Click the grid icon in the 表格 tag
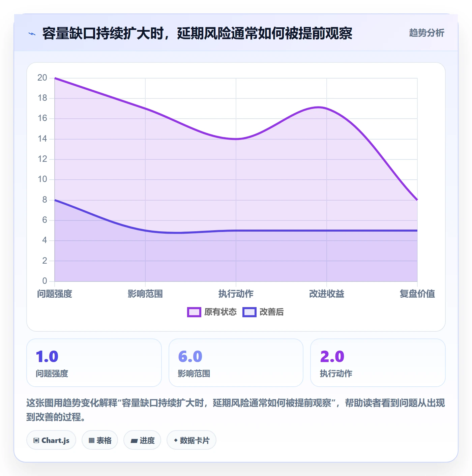This screenshot has width=472, height=476. (x=91, y=441)
